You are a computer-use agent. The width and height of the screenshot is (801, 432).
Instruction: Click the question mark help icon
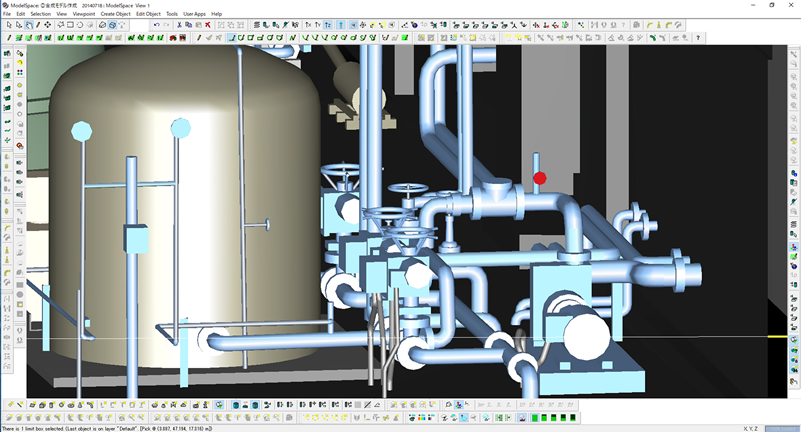[697, 38]
